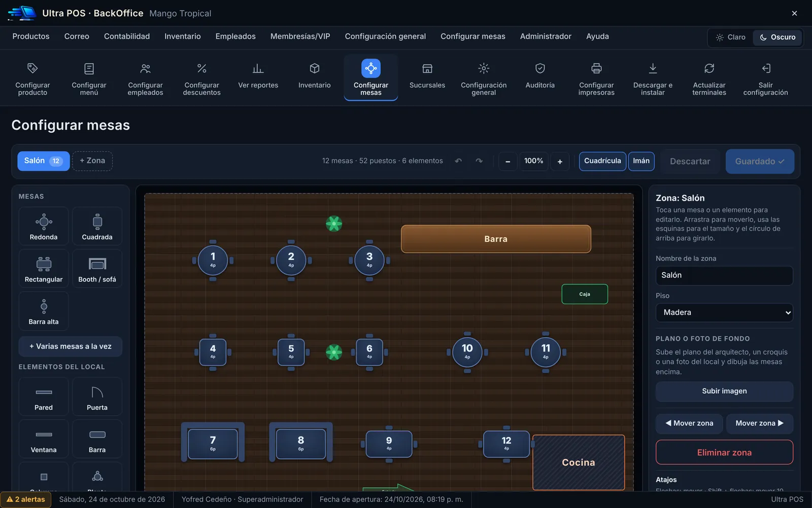Click + Varias mesas a la vez
Viewport: 812px width, 508px height.
pos(71,346)
